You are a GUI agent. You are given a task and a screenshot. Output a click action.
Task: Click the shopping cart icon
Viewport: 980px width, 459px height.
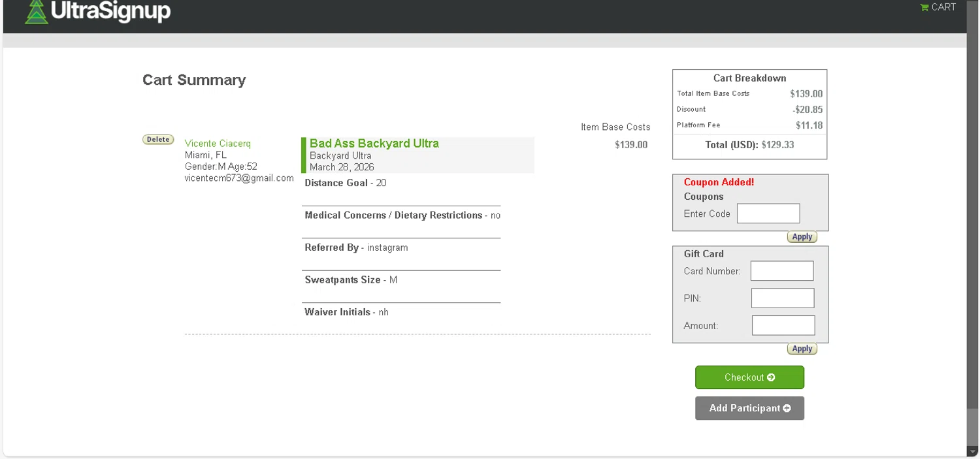click(x=924, y=8)
